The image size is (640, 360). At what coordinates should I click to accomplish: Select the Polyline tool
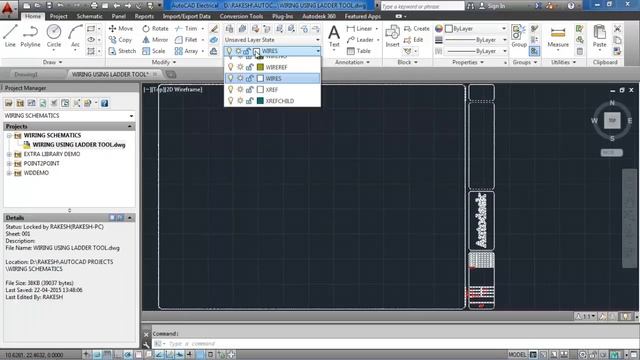click(31, 36)
